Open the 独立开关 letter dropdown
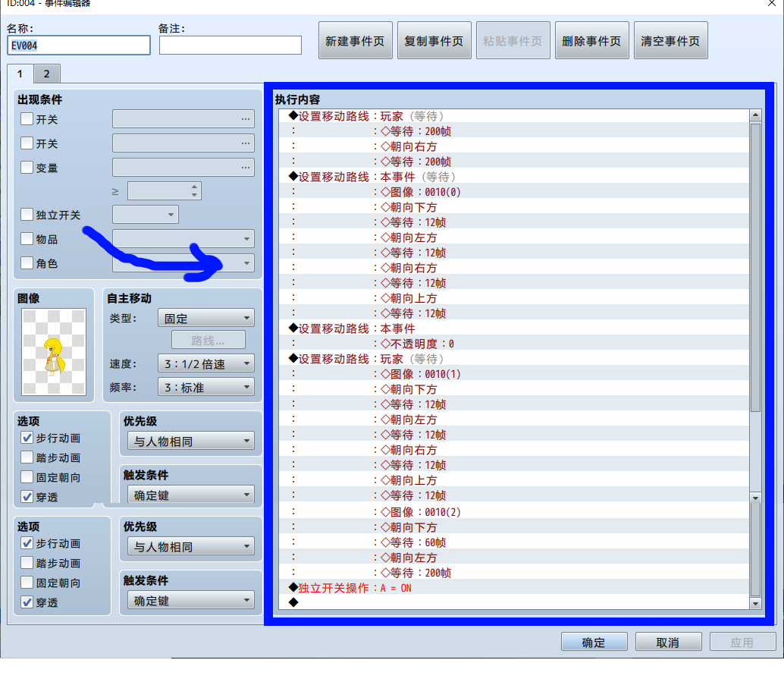The width and height of the screenshot is (784, 682). (146, 215)
